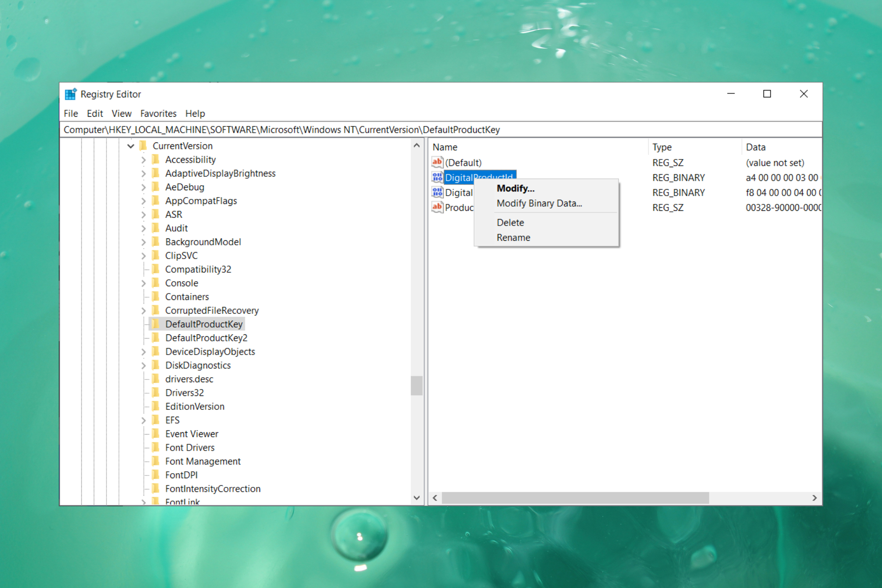Expand the Accessibility key
This screenshot has height=588, width=882.
[144, 159]
